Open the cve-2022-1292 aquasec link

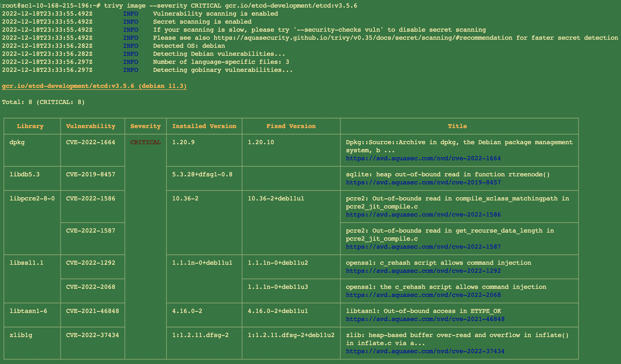[423, 271]
